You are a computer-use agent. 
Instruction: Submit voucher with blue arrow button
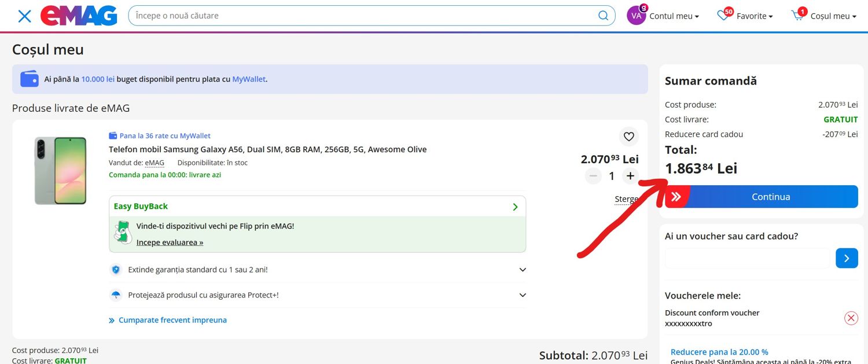point(847,258)
